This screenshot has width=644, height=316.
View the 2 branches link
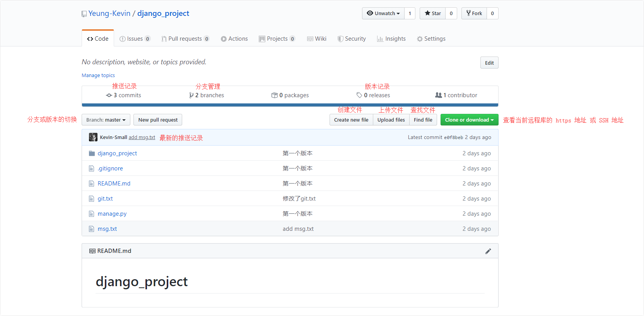click(x=207, y=95)
